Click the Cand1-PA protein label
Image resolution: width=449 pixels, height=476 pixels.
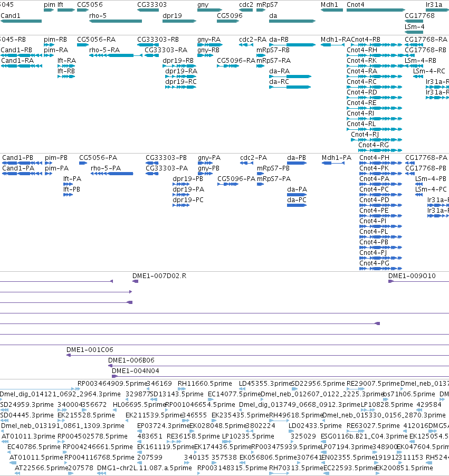pos(18,168)
